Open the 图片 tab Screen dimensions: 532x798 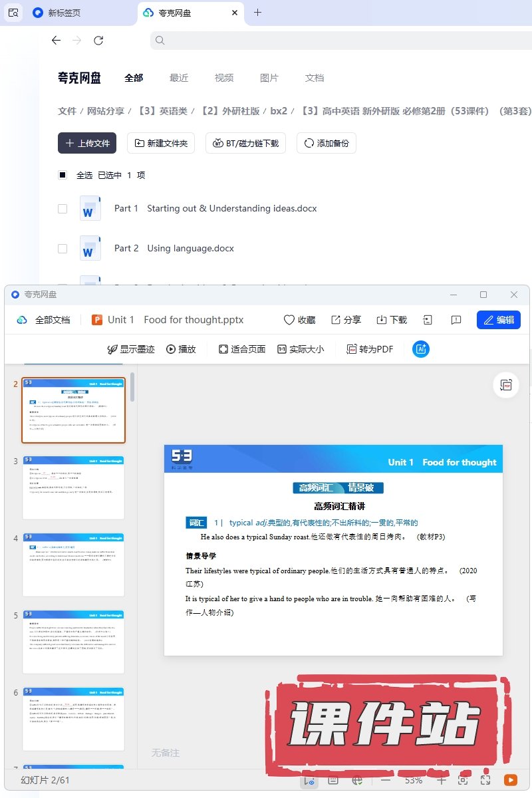pyautogui.click(x=269, y=78)
